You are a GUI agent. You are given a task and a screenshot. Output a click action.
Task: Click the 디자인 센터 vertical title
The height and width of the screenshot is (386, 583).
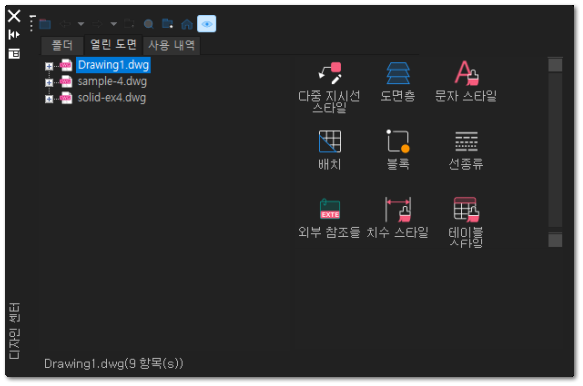pyautogui.click(x=14, y=331)
